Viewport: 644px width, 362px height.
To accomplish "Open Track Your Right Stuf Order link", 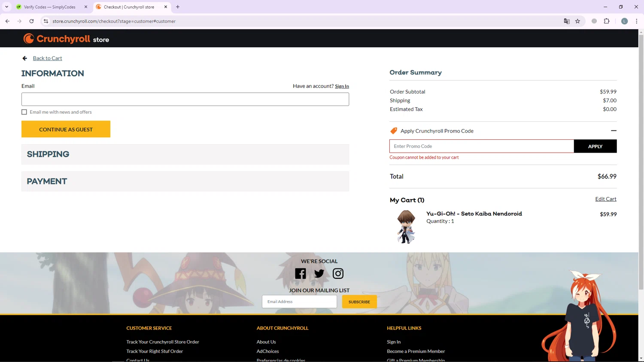I will (x=155, y=351).
